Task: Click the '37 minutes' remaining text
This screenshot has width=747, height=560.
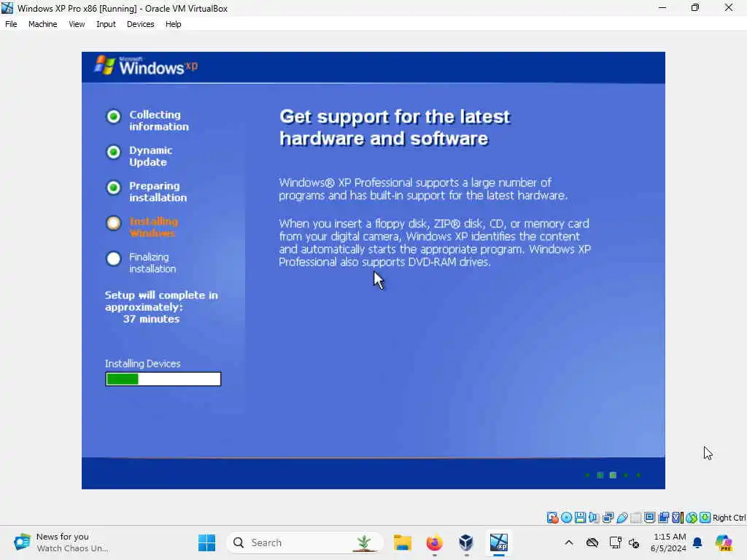Action: click(151, 319)
